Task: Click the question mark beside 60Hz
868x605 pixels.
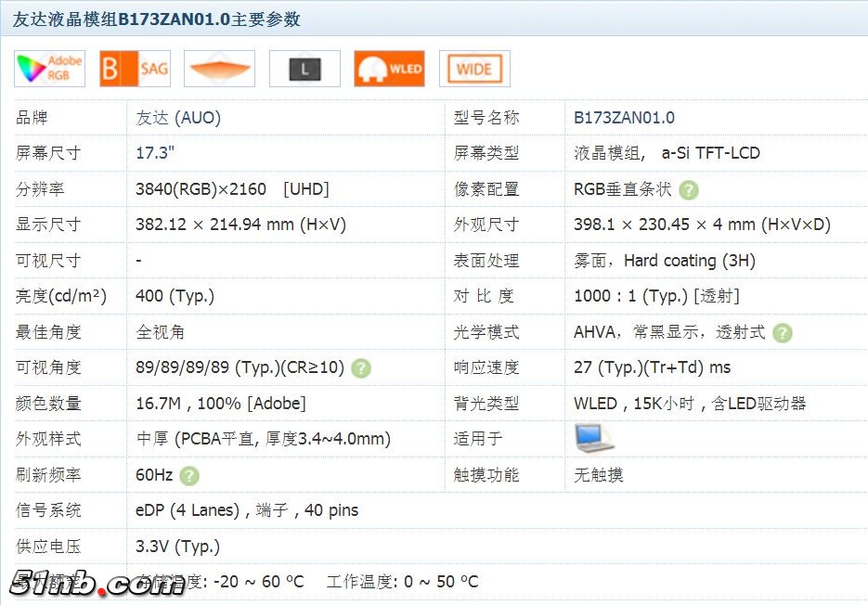Action: coord(189,476)
